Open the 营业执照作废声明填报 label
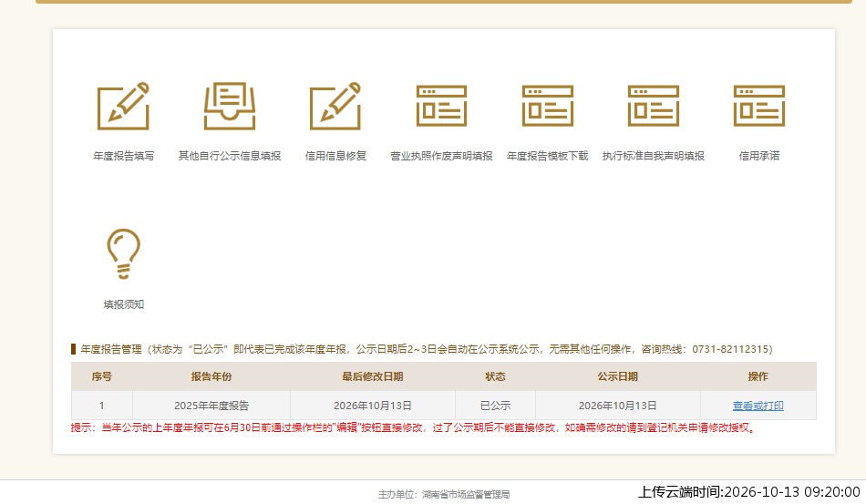This screenshot has width=866, height=504. (x=441, y=156)
